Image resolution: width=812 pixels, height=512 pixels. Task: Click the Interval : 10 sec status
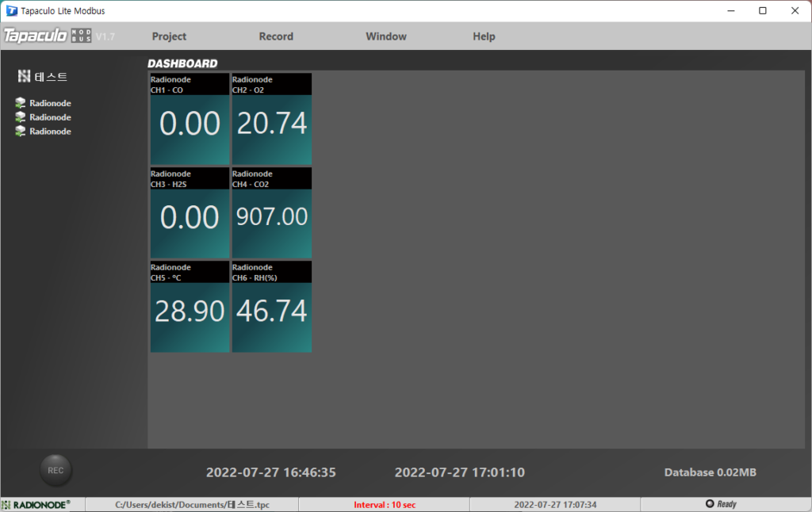coord(385,504)
